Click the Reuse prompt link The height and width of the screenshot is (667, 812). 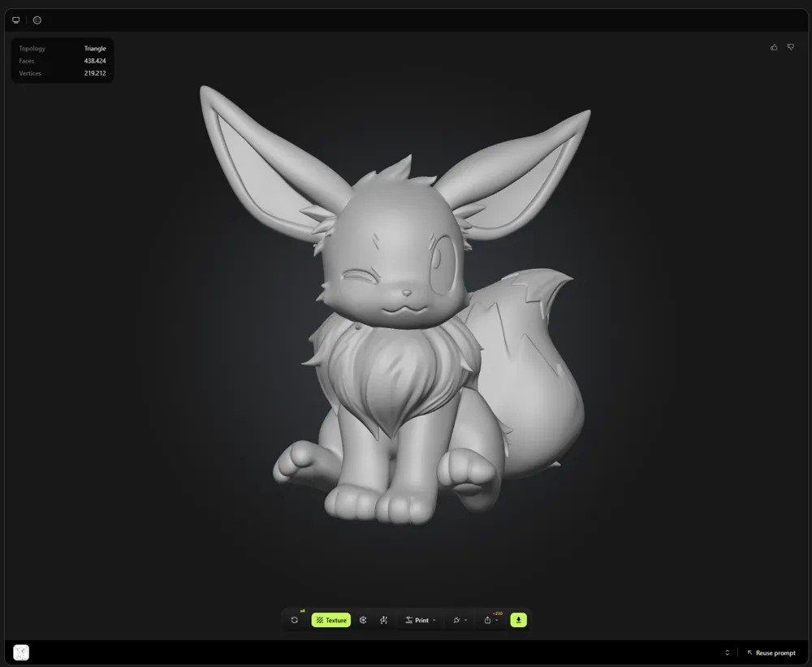click(x=771, y=652)
